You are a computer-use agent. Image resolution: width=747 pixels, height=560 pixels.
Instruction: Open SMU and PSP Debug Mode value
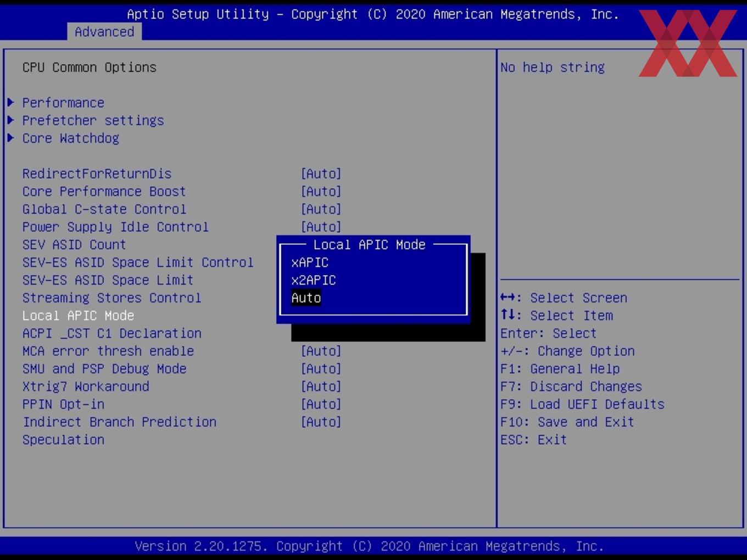pyautogui.click(x=321, y=368)
